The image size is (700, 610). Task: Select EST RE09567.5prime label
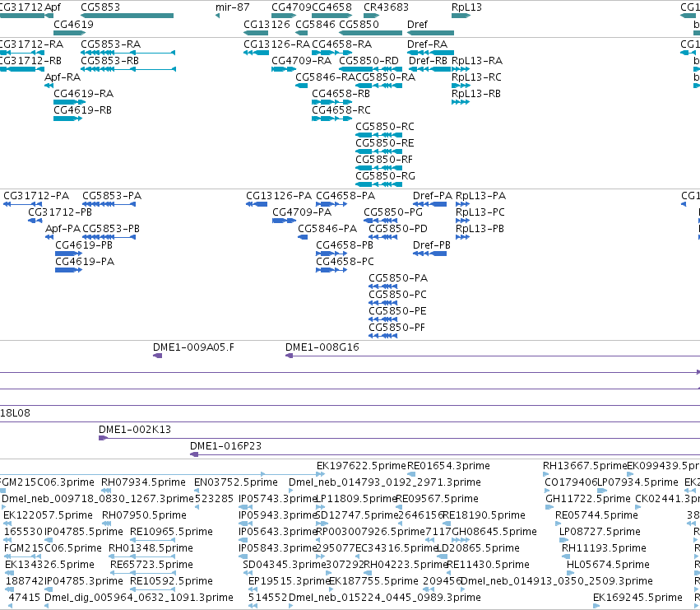(x=437, y=499)
